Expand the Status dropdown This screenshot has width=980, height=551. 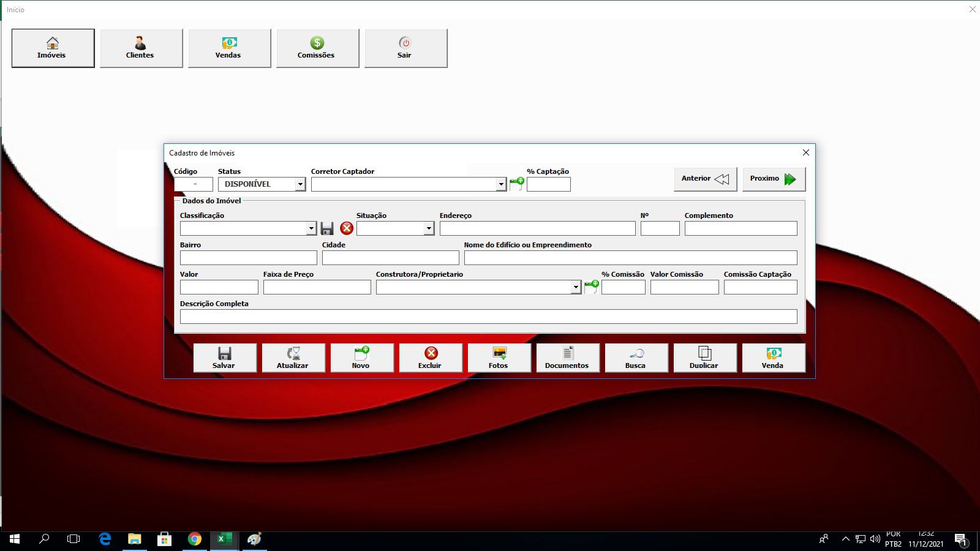(300, 184)
